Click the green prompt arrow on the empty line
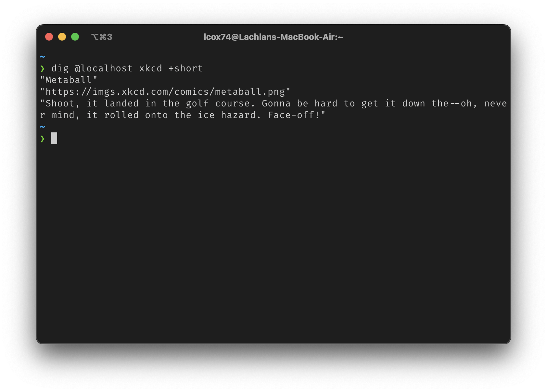 tap(43, 139)
